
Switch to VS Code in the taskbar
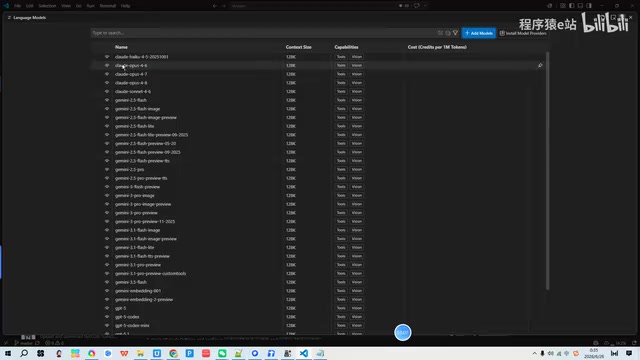coord(304,353)
